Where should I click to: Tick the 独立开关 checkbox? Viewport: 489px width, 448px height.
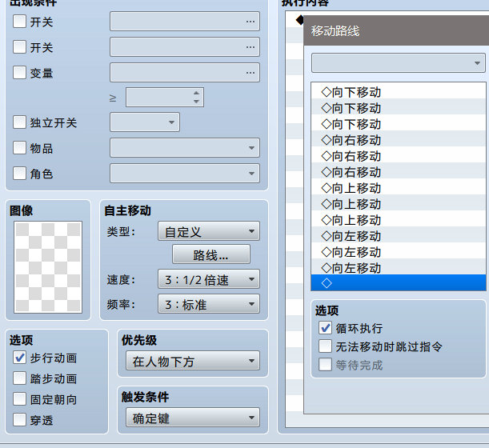coord(19,122)
